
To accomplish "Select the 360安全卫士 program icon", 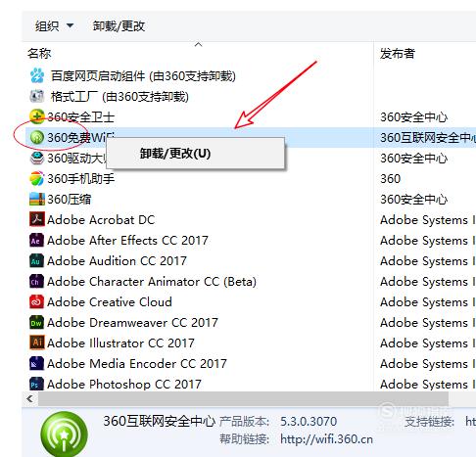I will pos(37,116).
